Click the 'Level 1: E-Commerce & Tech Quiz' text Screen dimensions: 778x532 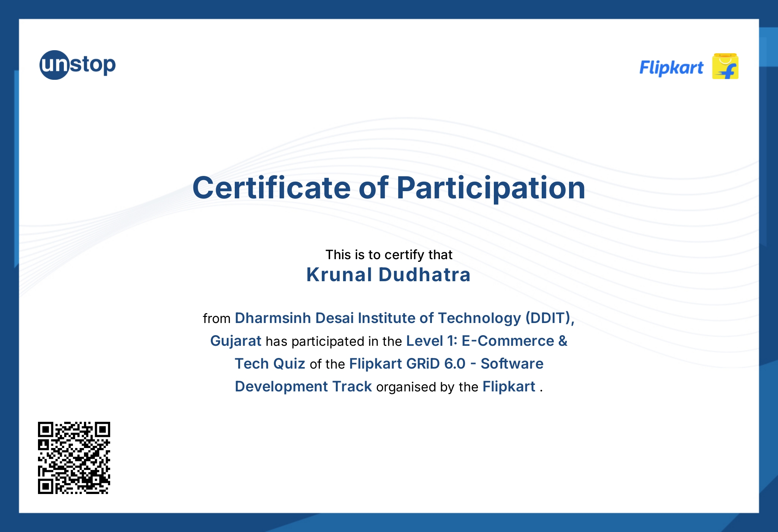click(x=486, y=341)
